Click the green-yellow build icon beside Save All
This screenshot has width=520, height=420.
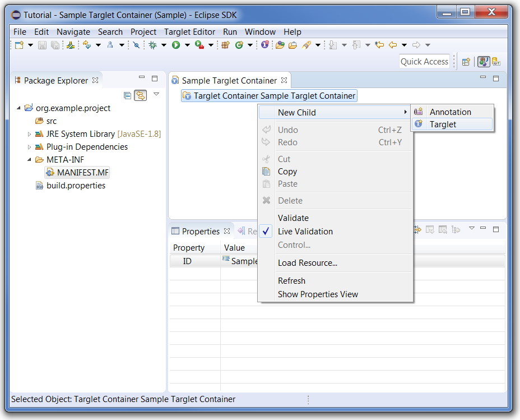(x=70, y=45)
